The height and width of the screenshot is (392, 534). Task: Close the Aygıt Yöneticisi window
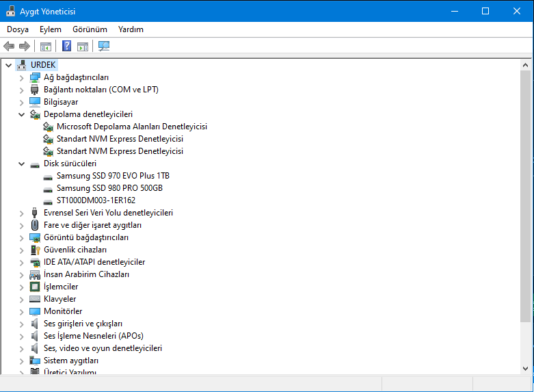(517, 11)
